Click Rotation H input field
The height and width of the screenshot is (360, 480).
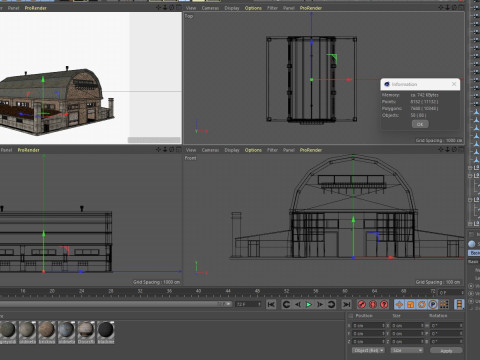coord(447,325)
